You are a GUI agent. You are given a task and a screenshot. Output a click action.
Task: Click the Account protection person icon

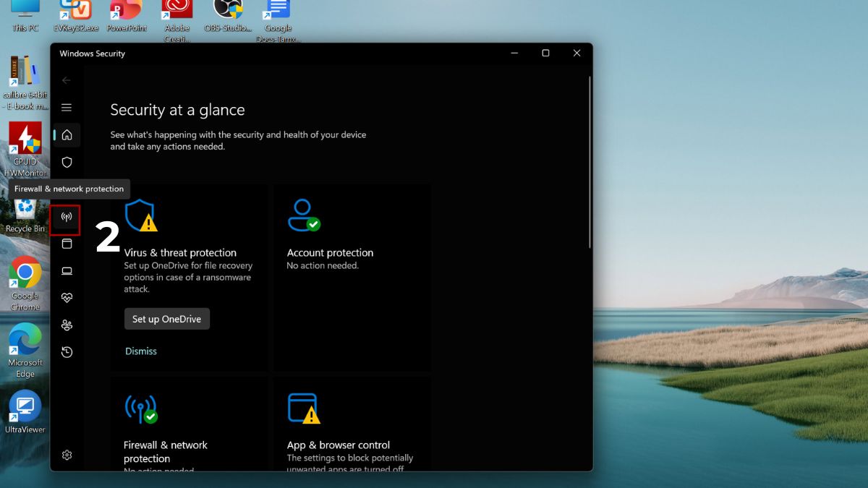tap(303, 215)
